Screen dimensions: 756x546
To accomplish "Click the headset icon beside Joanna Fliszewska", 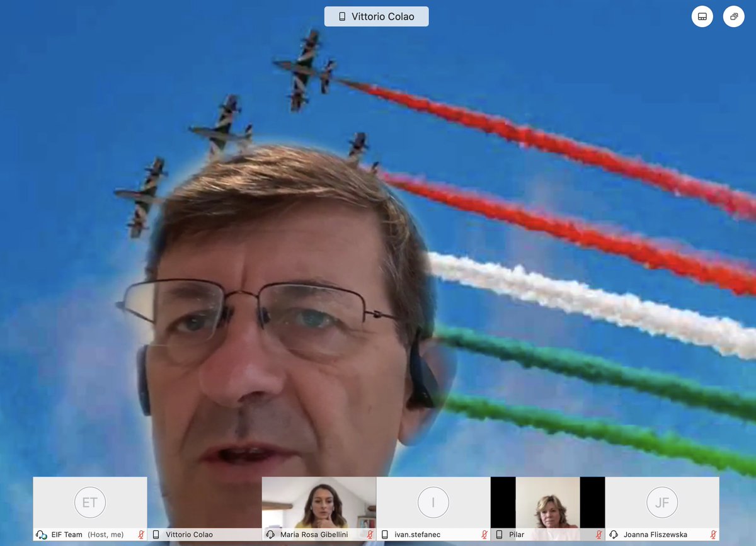I will pos(614,535).
